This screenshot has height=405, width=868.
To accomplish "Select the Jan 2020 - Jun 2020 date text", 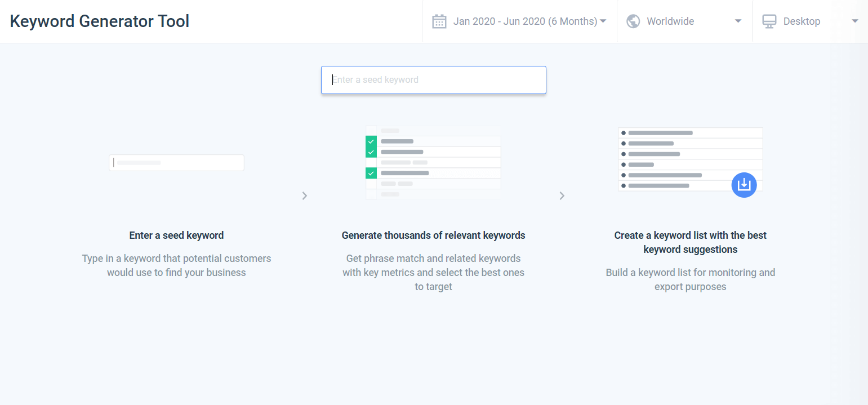I will coord(525,21).
